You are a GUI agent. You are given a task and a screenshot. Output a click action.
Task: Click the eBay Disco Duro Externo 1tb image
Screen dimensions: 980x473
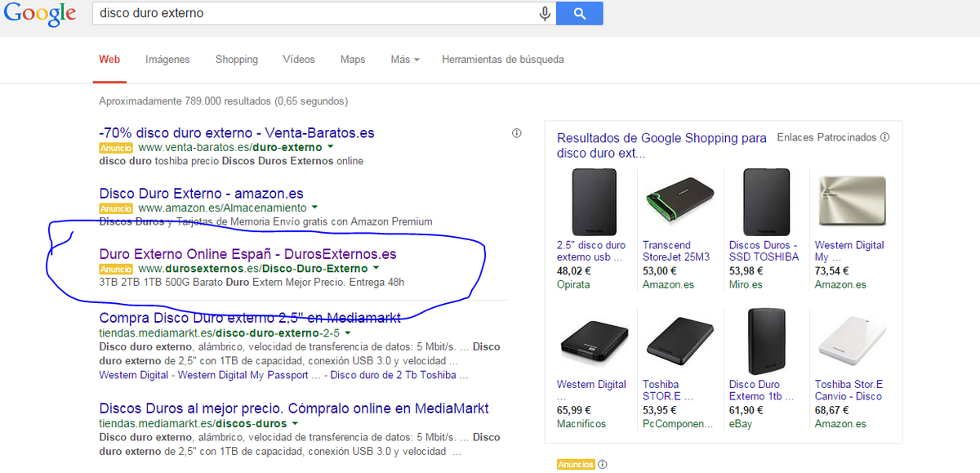[x=766, y=341]
